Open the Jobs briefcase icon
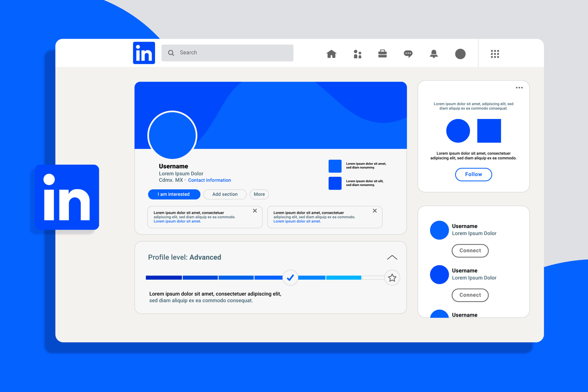The width and height of the screenshot is (588, 392). [x=383, y=54]
